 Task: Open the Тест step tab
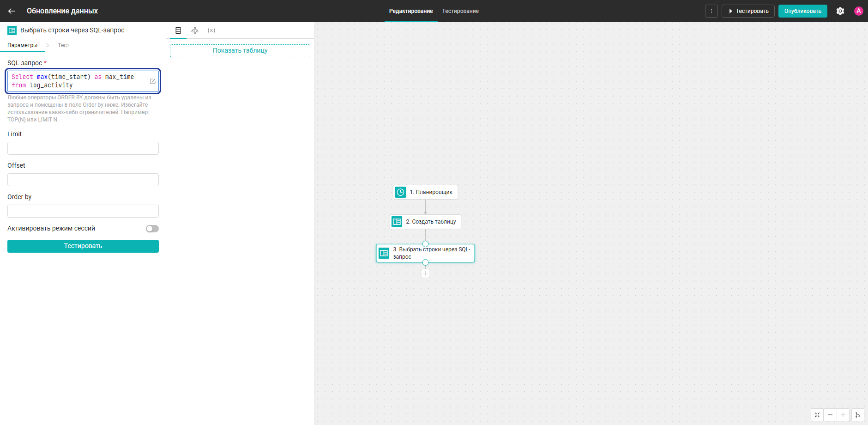tap(63, 45)
